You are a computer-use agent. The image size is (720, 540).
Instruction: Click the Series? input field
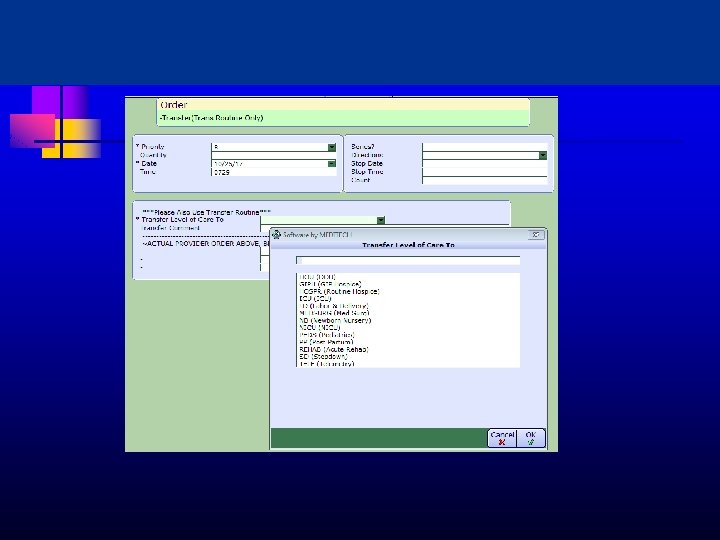[484, 147]
